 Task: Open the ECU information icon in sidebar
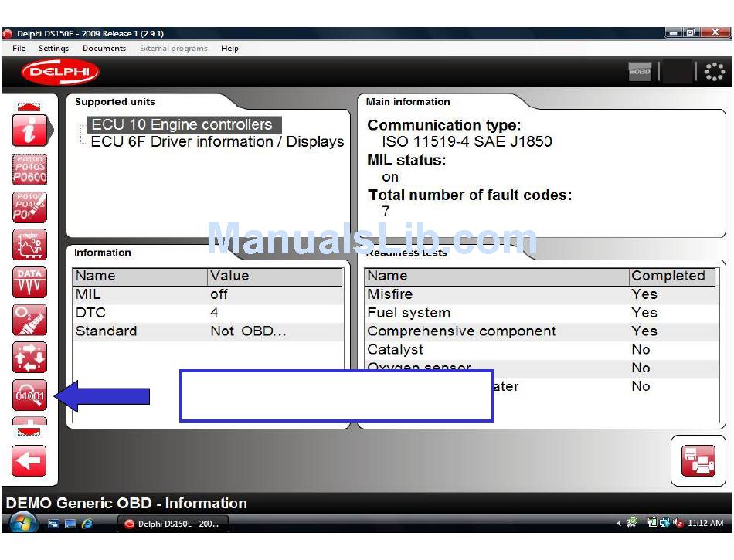[29, 130]
